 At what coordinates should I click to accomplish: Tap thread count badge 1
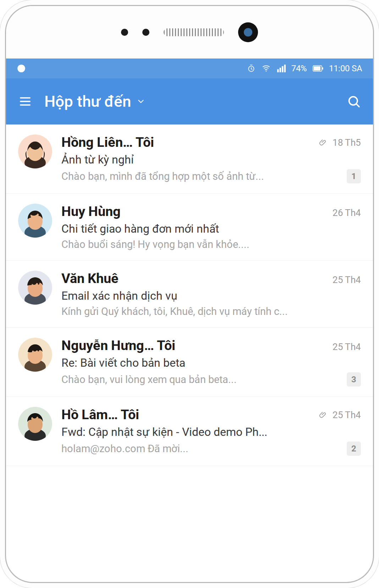(353, 176)
